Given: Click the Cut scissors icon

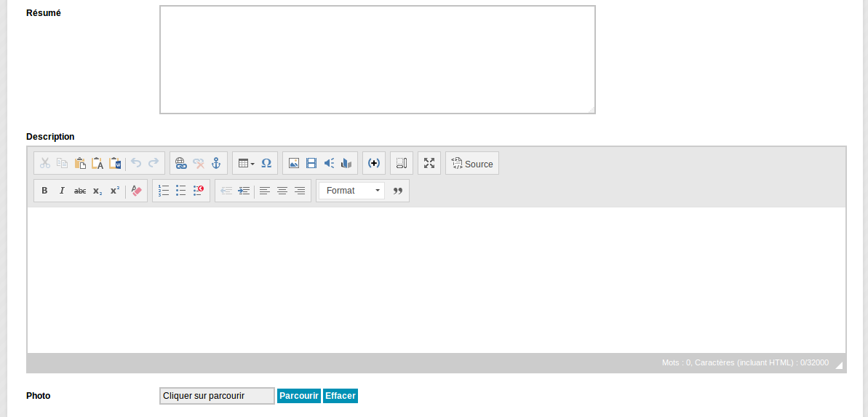Looking at the screenshot, I should point(45,163).
